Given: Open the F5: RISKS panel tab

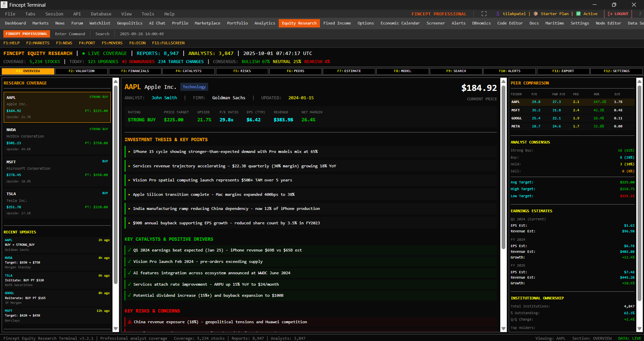Looking at the screenshot, I should [x=241, y=71].
